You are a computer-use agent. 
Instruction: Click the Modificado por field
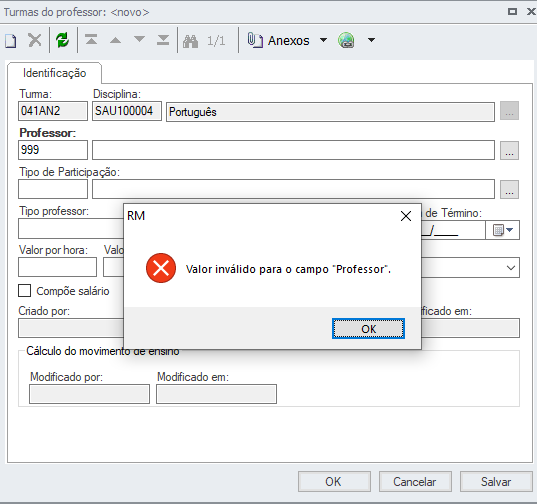click(89, 394)
